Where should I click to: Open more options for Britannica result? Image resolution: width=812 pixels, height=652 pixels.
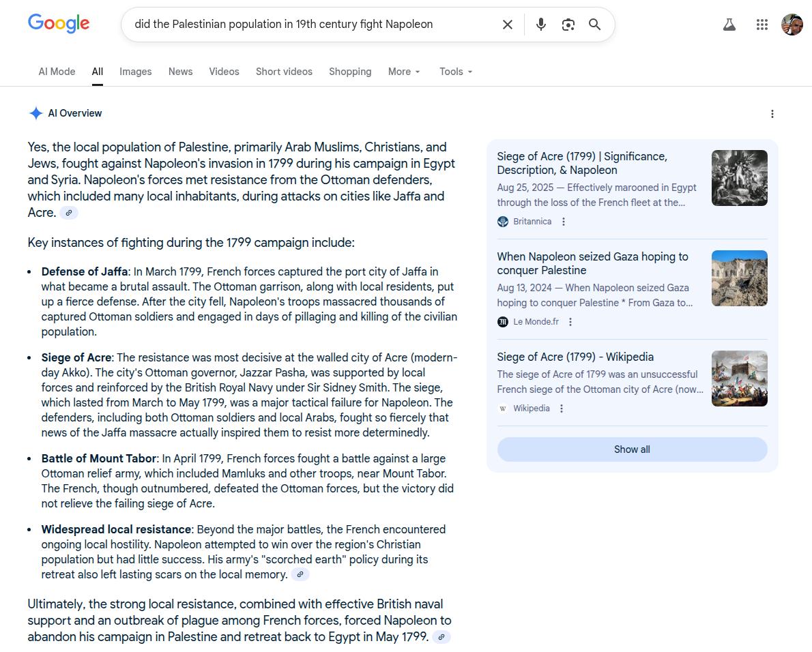tap(563, 222)
